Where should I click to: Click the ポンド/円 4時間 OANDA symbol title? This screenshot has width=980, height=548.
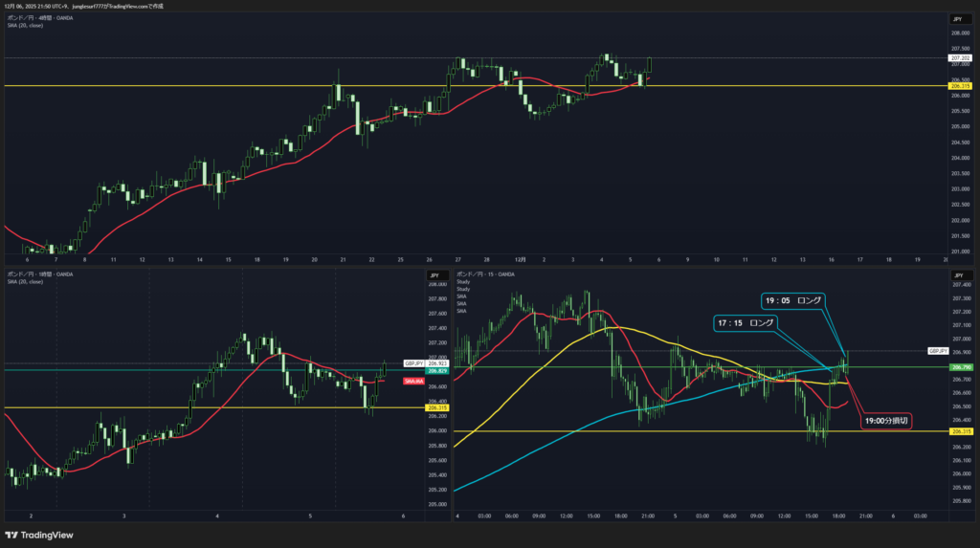(x=36, y=17)
